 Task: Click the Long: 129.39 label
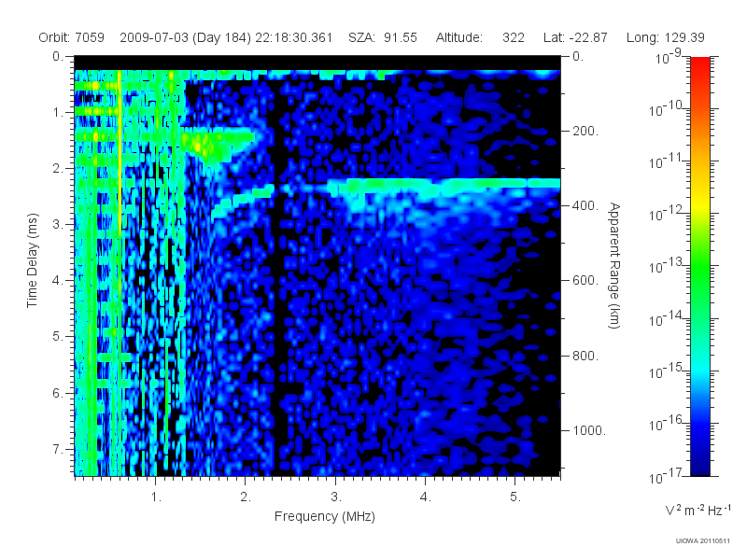[666, 37]
